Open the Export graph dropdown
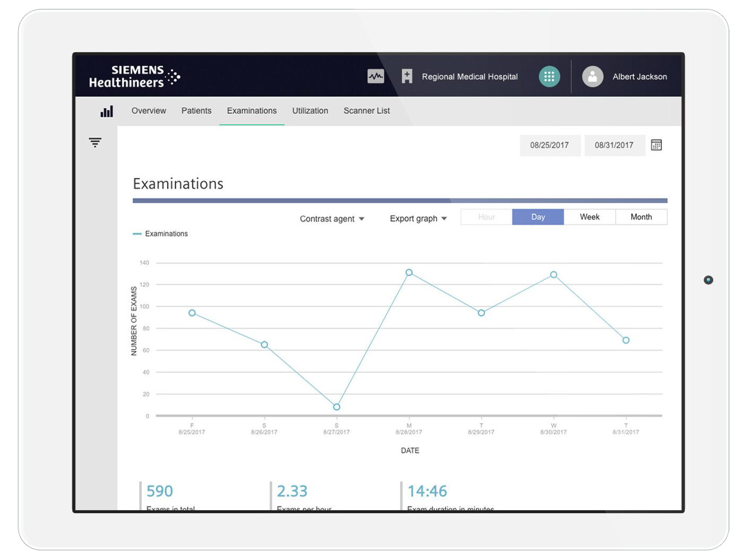Image resolution: width=747 pixels, height=560 pixels. (418, 218)
